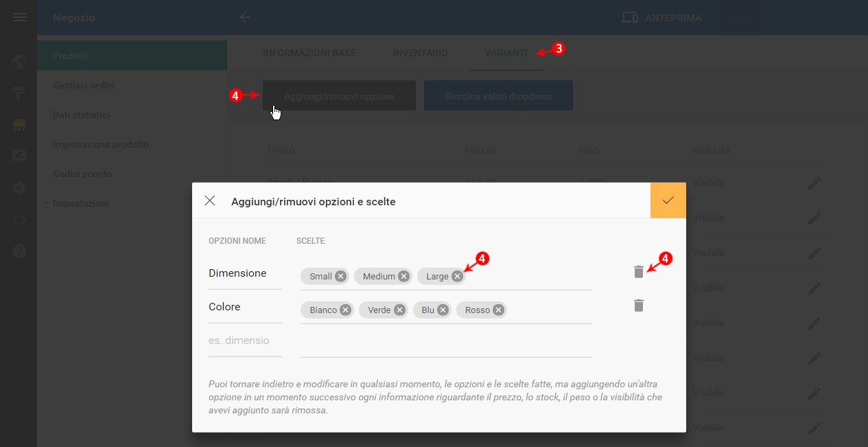The height and width of the screenshot is (447, 868).
Task: Open the blog comment icon in sidebar
Action: [x=19, y=156]
